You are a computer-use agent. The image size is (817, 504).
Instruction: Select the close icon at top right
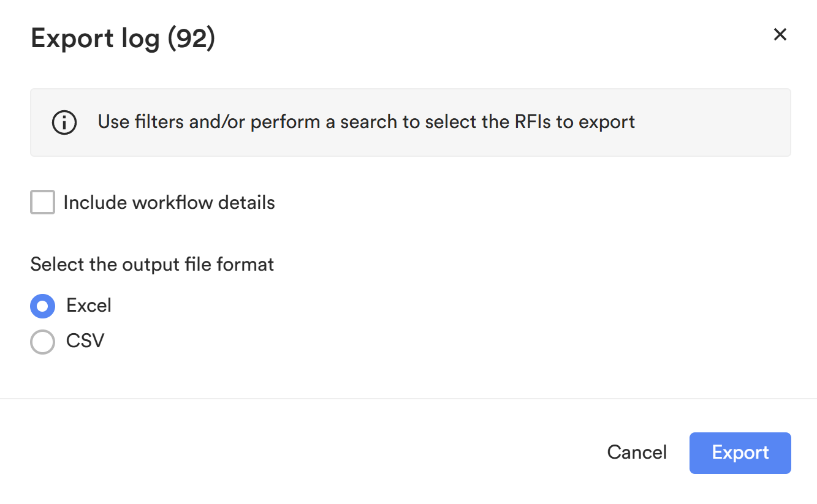(x=780, y=35)
